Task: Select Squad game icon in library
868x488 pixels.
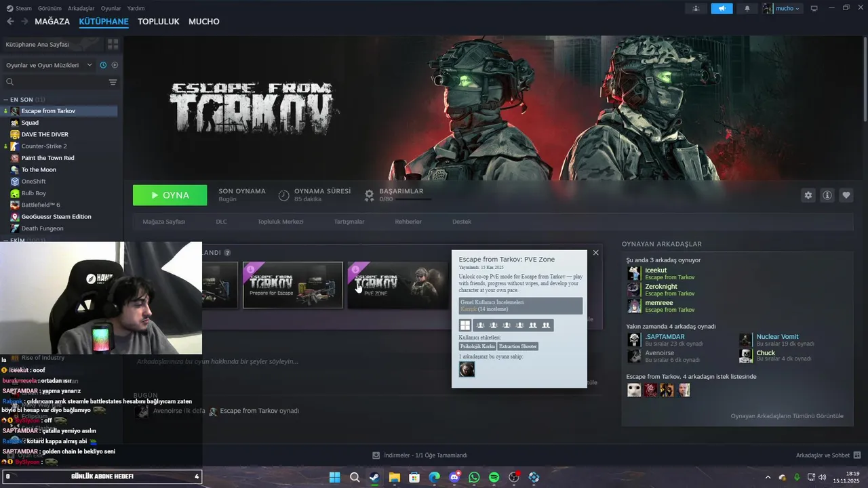Action: [15, 123]
